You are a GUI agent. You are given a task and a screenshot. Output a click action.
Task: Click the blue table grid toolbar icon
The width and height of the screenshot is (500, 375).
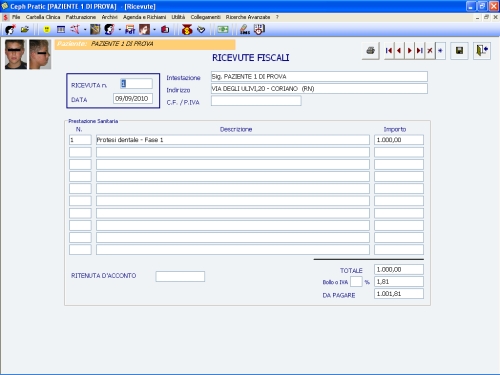[x=61, y=30]
